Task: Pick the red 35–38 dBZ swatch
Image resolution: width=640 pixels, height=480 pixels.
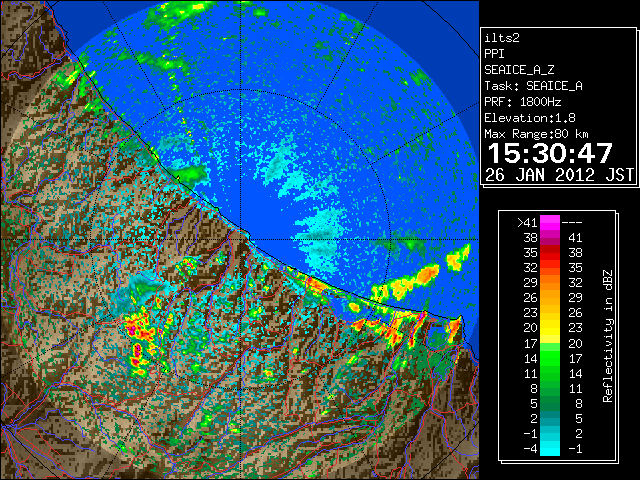Action: (x=550, y=253)
